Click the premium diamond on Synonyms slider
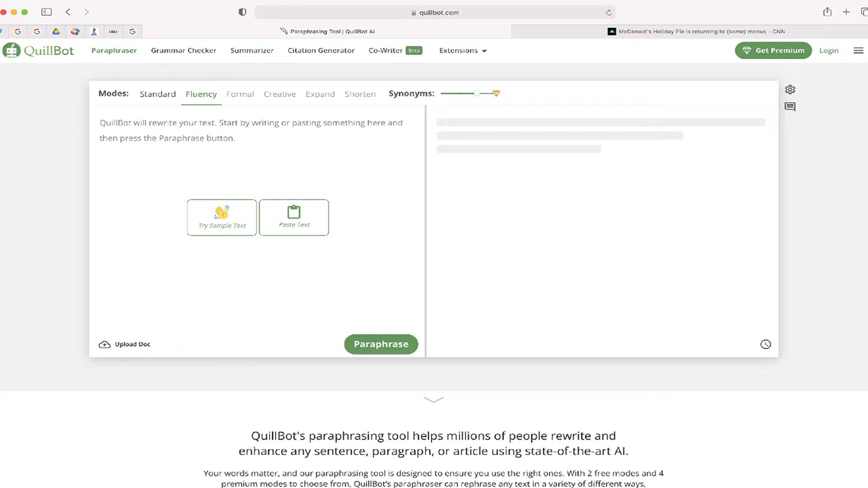 (496, 93)
